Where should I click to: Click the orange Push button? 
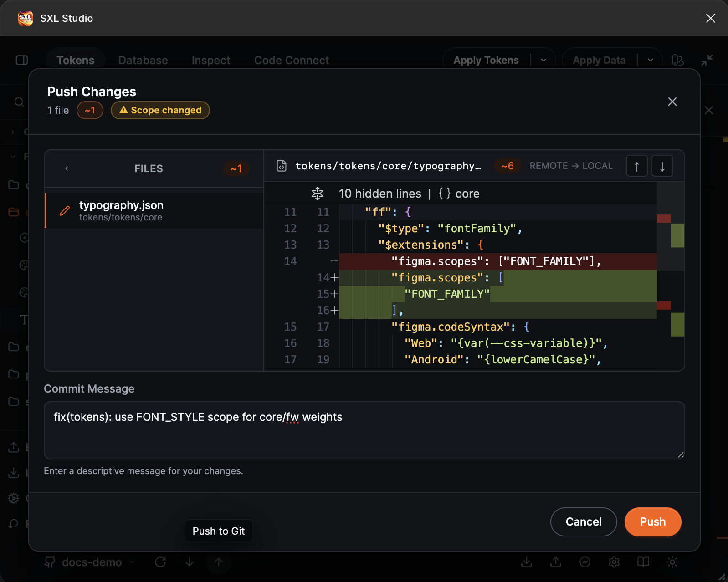(x=653, y=522)
